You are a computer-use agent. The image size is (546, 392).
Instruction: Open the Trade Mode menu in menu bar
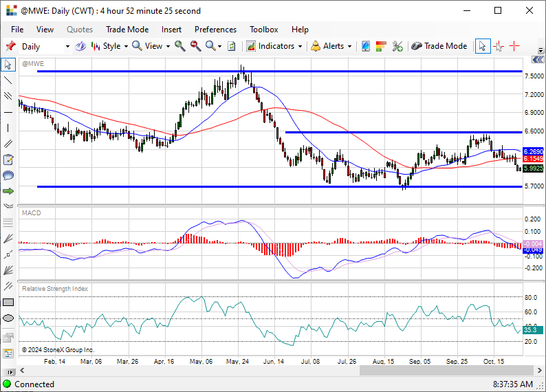(x=127, y=30)
